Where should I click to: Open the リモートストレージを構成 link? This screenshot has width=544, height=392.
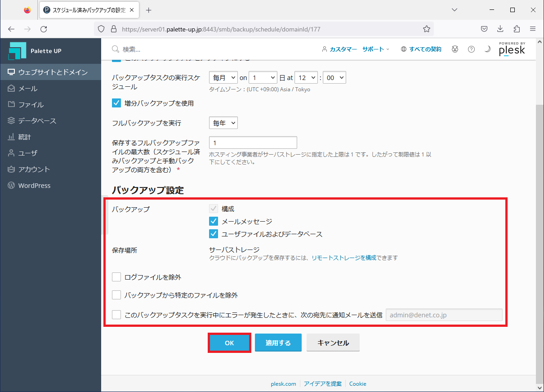pyautogui.click(x=344, y=258)
